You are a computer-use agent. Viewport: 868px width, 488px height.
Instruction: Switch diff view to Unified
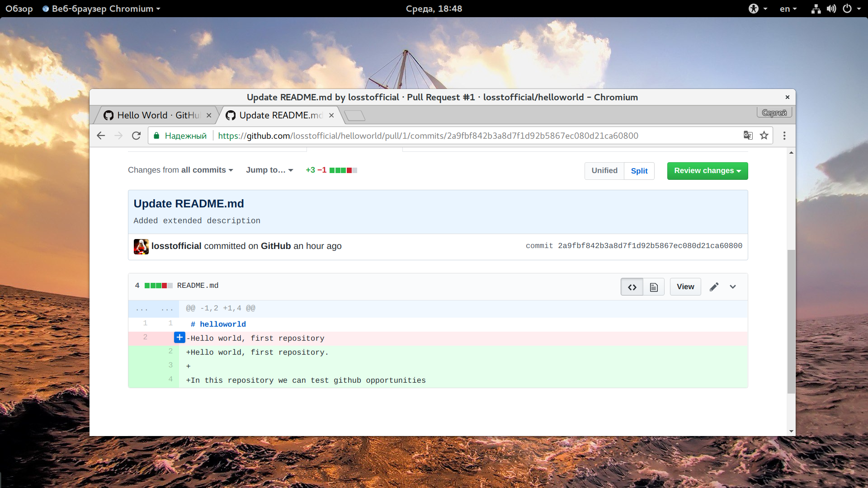(604, 171)
